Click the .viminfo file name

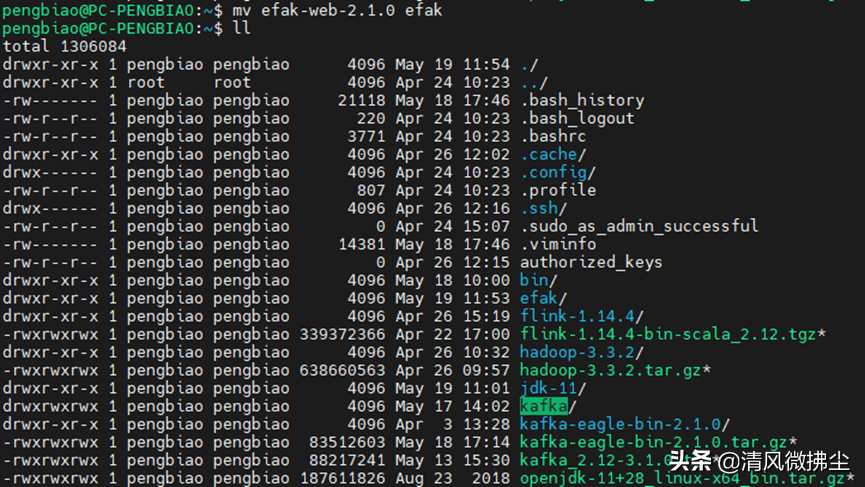click(558, 244)
